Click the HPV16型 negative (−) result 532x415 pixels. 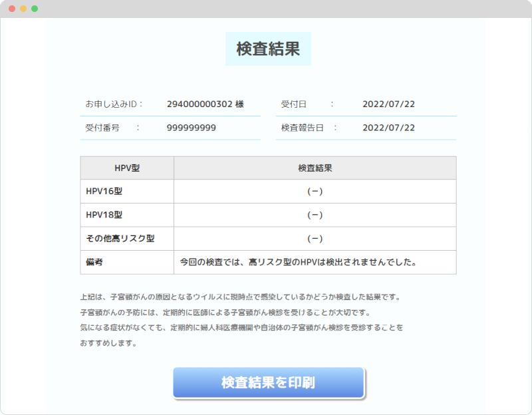tap(315, 191)
